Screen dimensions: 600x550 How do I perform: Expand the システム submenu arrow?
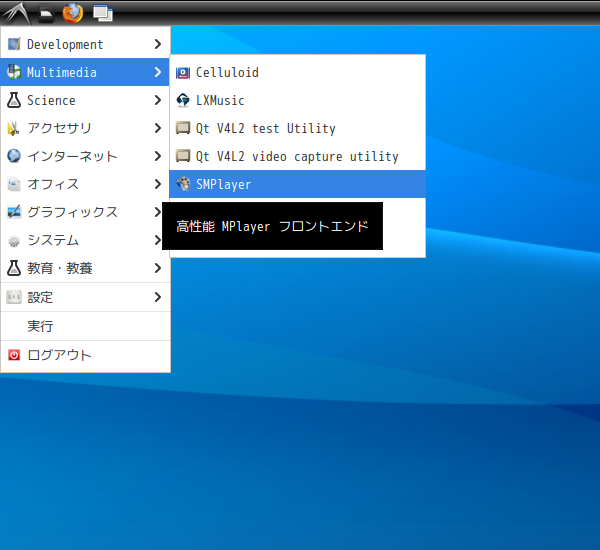point(157,240)
